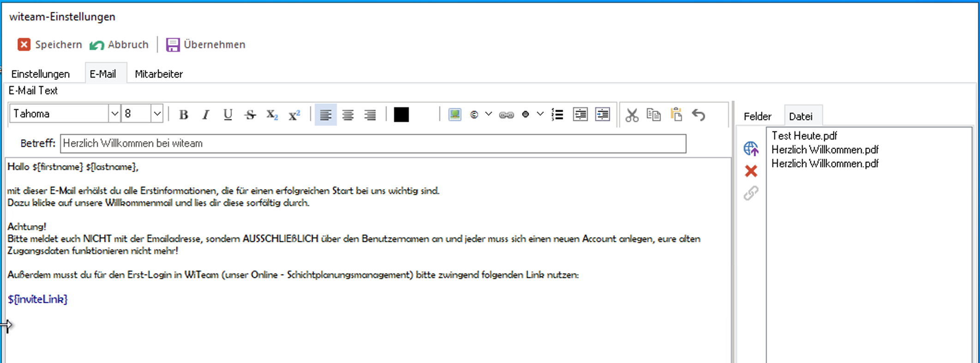Open the black text color swatch
Viewport: 980px width, 363px height.
pyautogui.click(x=401, y=115)
